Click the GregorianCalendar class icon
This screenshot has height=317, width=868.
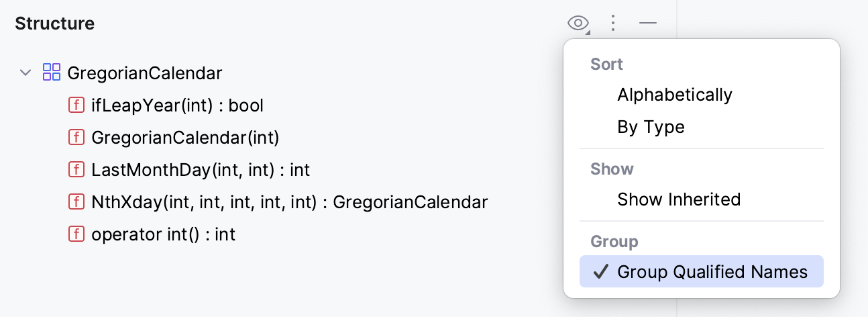tap(52, 73)
